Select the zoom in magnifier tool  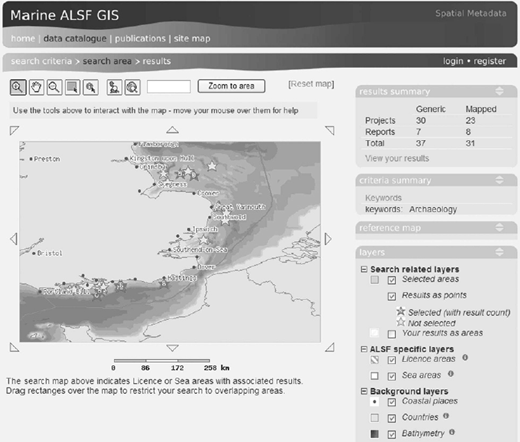tap(18, 87)
